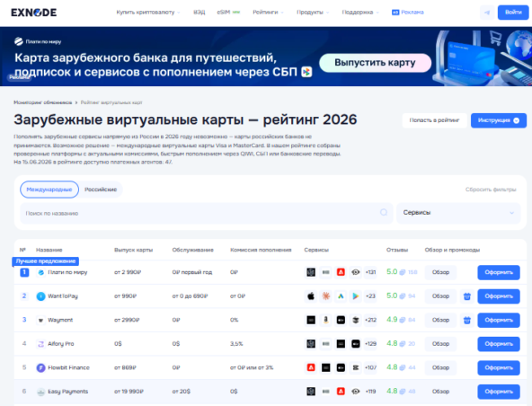The width and height of the screenshot is (532, 406).
Task: Click the Плати по миру logo in banner
Action: click(x=38, y=41)
